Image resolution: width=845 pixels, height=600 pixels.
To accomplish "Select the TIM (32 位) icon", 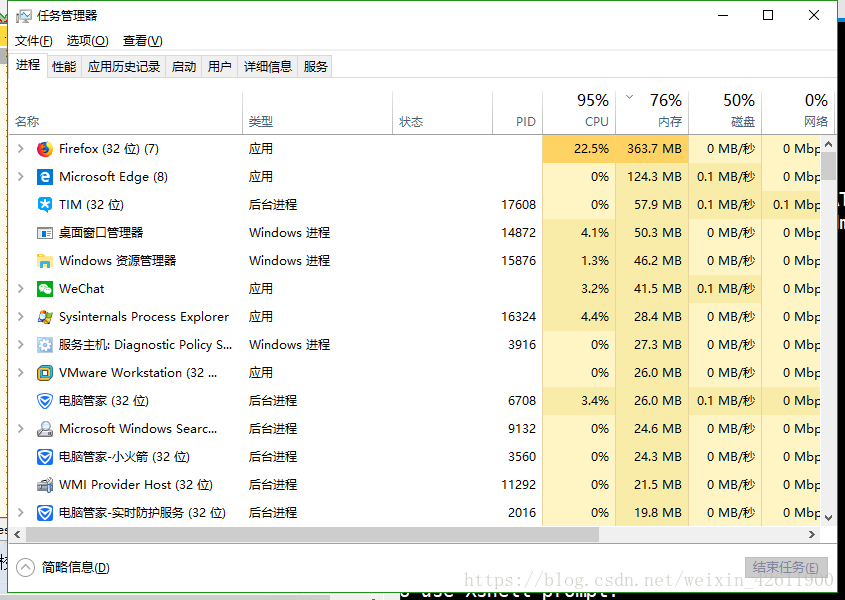I will (45, 205).
